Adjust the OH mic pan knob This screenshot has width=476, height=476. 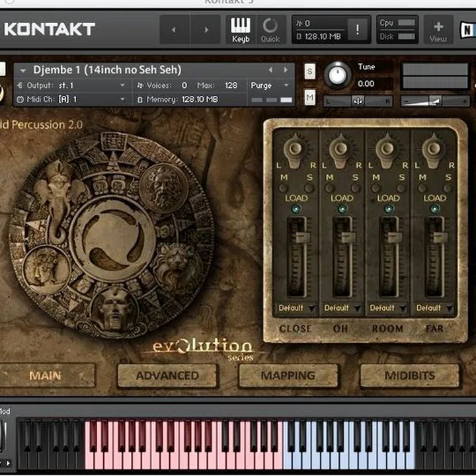click(340, 149)
